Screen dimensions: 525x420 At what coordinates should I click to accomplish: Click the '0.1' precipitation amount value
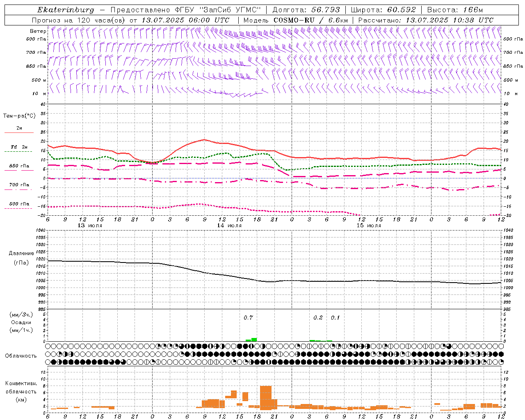pyautogui.click(x=335, y=317)
